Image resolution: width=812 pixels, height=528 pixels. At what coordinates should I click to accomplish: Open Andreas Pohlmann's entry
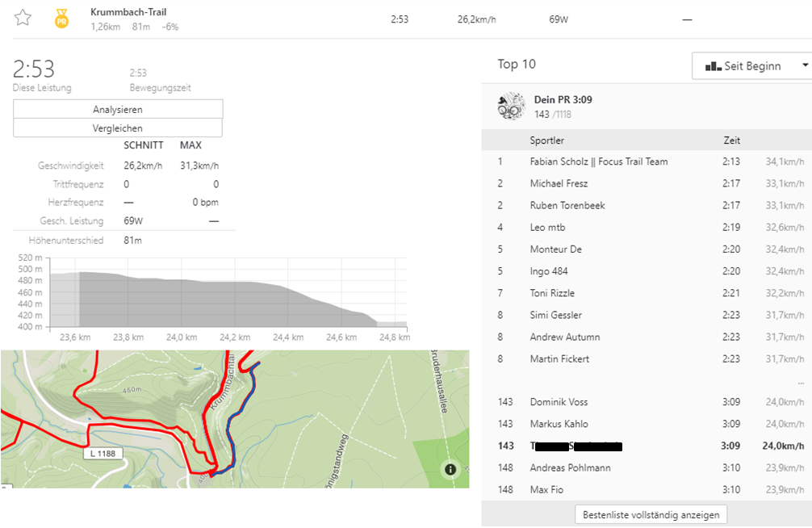[x=570, y=467]
